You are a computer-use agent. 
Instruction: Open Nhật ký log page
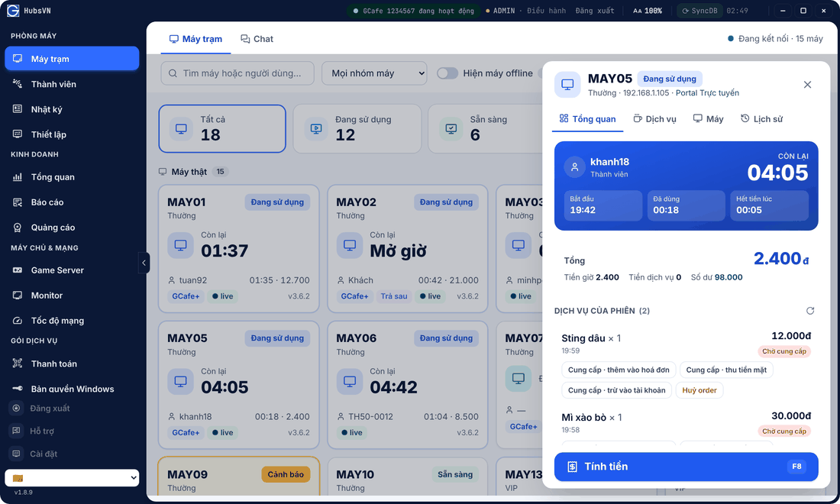pos(72,109)
